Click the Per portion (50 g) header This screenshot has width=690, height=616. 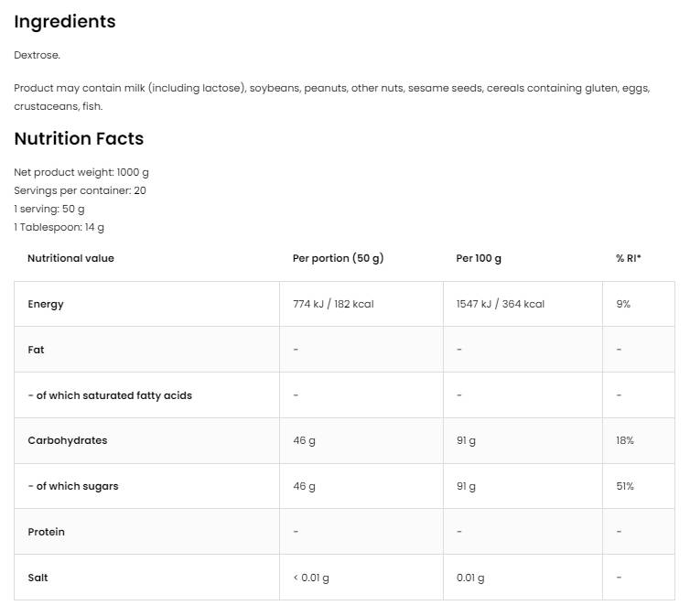point(338,258)
